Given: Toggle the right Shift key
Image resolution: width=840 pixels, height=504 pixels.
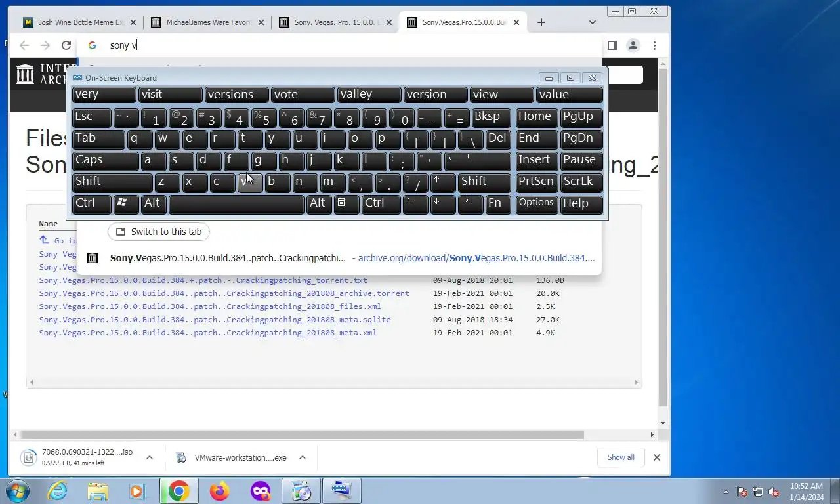Looking at the screenshot, I should [485, 182].
